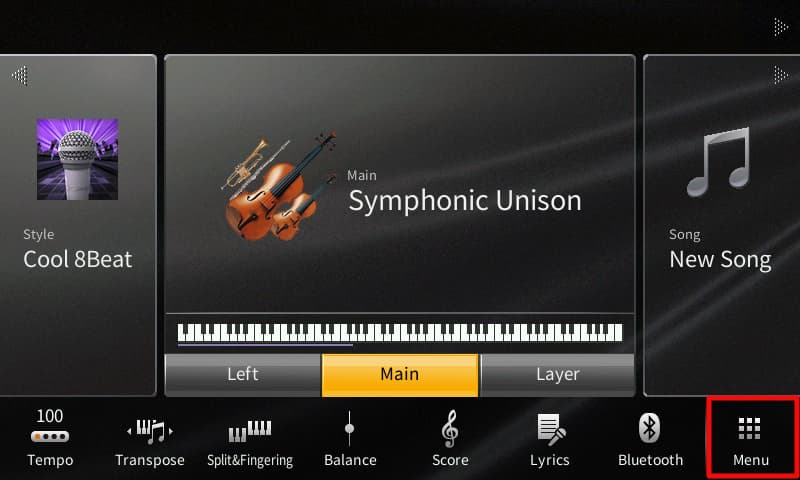The height and width of the screenshot is (480, 800).
Task: Expand the Style panel arrow
Action: pos(19,75)
